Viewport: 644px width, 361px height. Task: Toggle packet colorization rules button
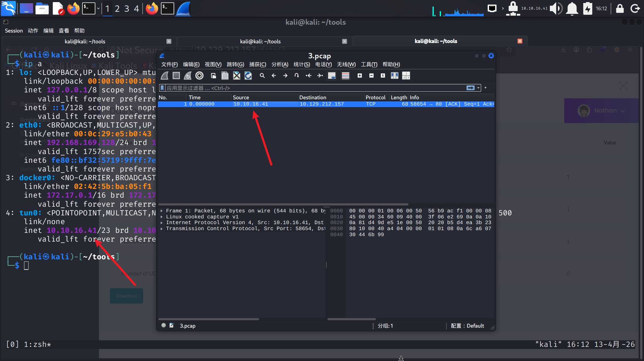point(345,76)
